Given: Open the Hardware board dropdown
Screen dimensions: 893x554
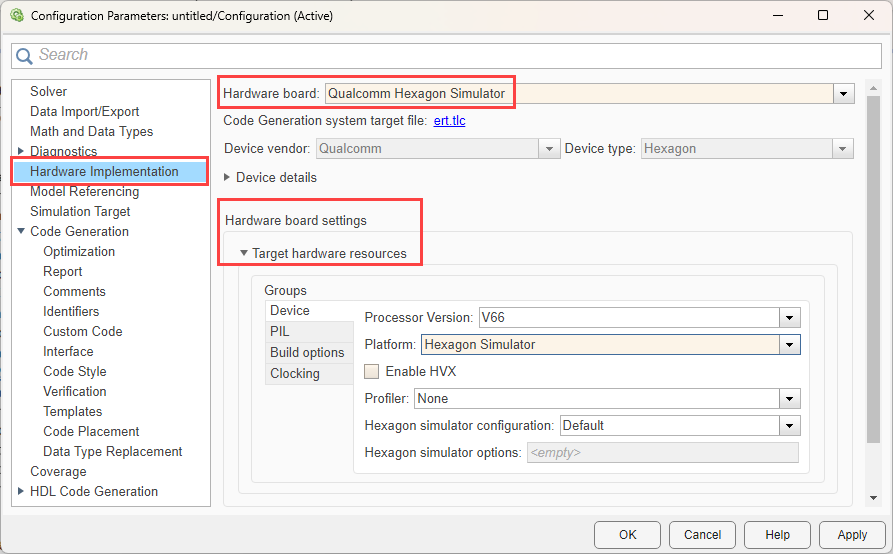Looking at the screenshot, I should [844, 94].
